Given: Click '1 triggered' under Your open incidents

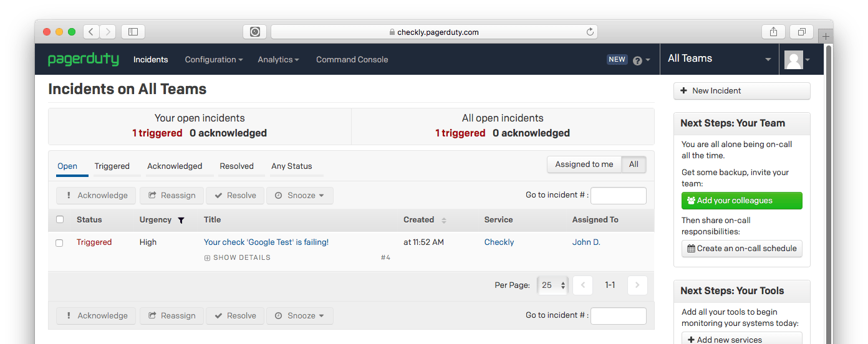Looking at the screenshot, I should pos(157,133).
